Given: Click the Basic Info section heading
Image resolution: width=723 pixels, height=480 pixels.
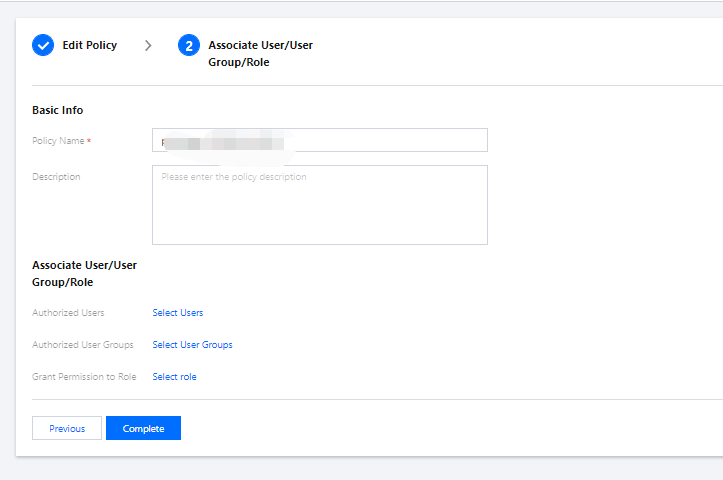Looking at the screenshot, I should [58, 110].
